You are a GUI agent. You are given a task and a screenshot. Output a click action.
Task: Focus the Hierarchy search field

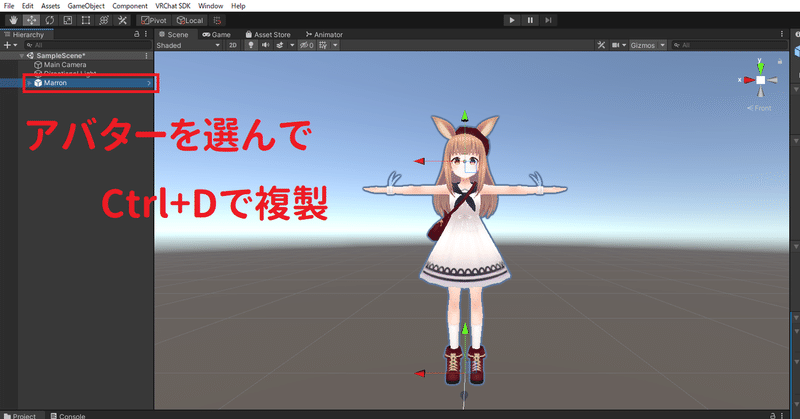click(x=87, y=45)
